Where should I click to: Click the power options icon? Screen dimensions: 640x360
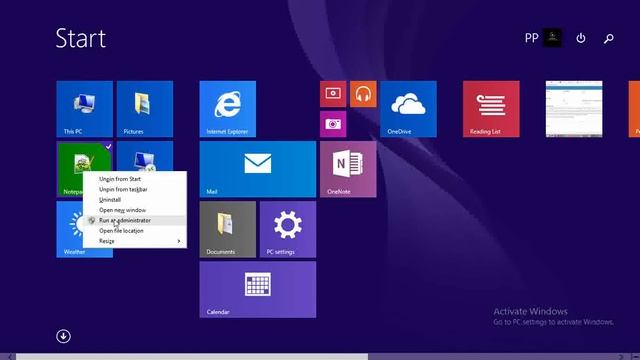click(x=581, y=38)
